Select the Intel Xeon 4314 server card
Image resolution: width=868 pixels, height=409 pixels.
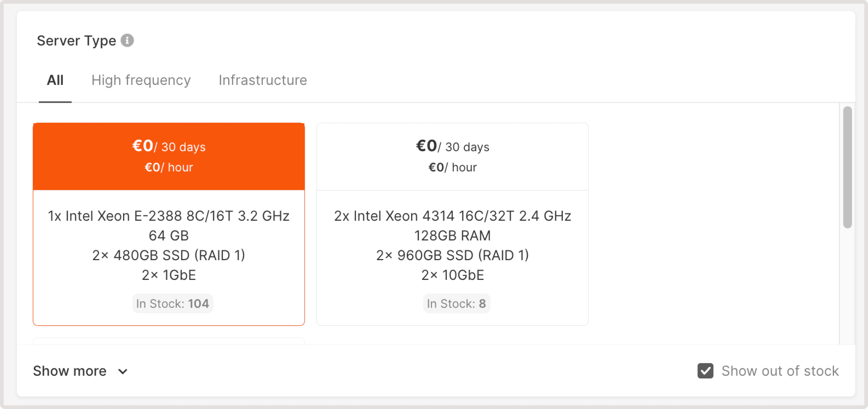coord(452,224)
